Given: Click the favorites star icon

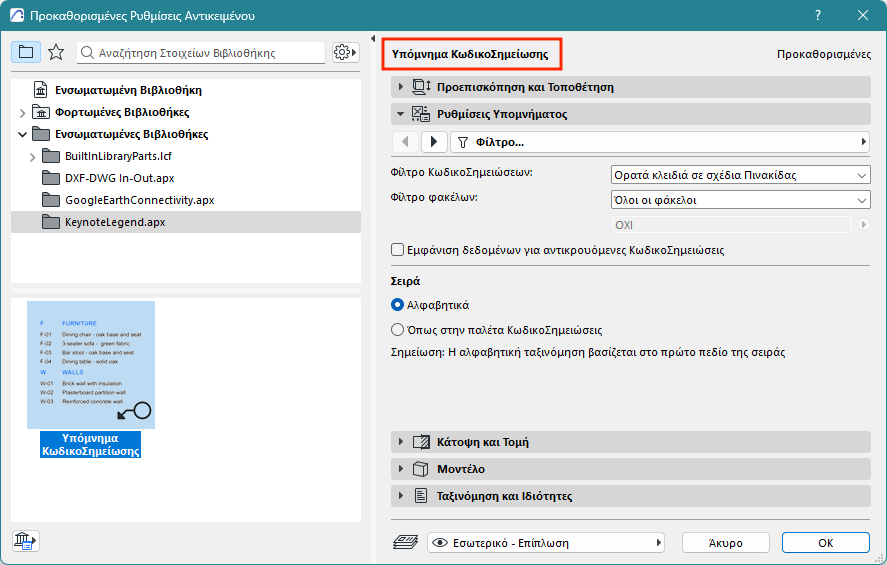Looking at the screenshot, I should coord(56,52).
